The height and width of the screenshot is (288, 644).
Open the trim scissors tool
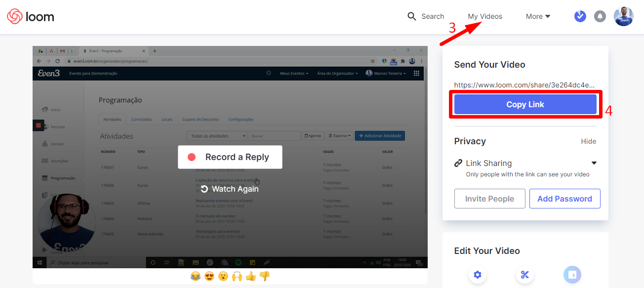(x=525, y=275)
